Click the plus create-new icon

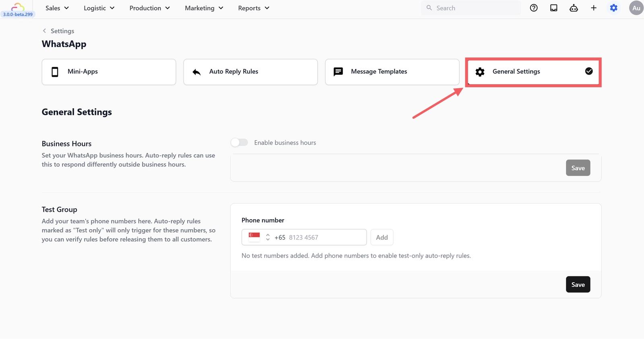coord(594,8)
